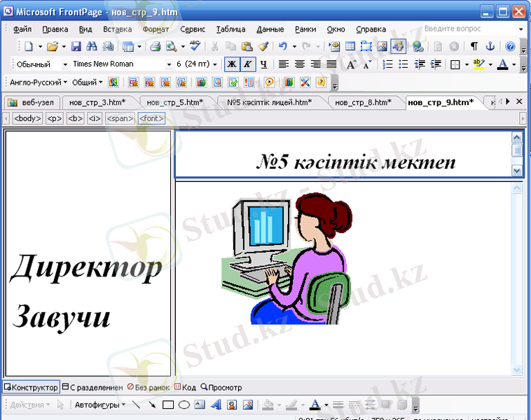Toggle underline formatting Ч
This screenshot has height=420, width=531.
tap(264, 64)
